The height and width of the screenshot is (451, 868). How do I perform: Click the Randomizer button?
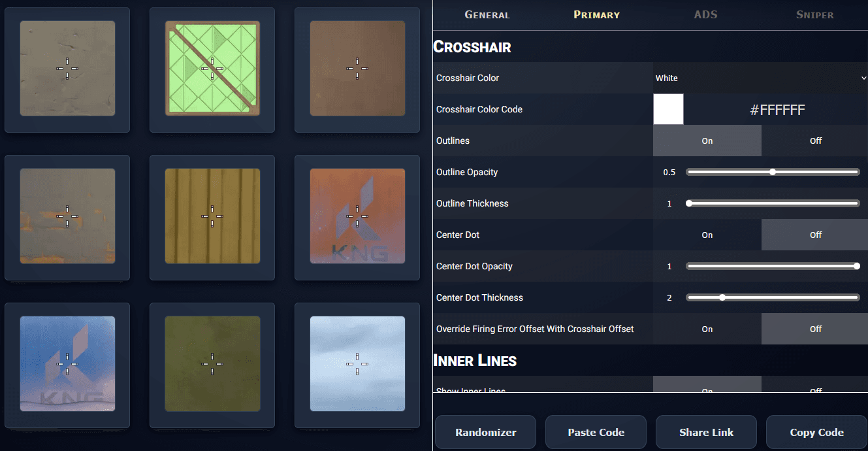[x=485, y=432]
